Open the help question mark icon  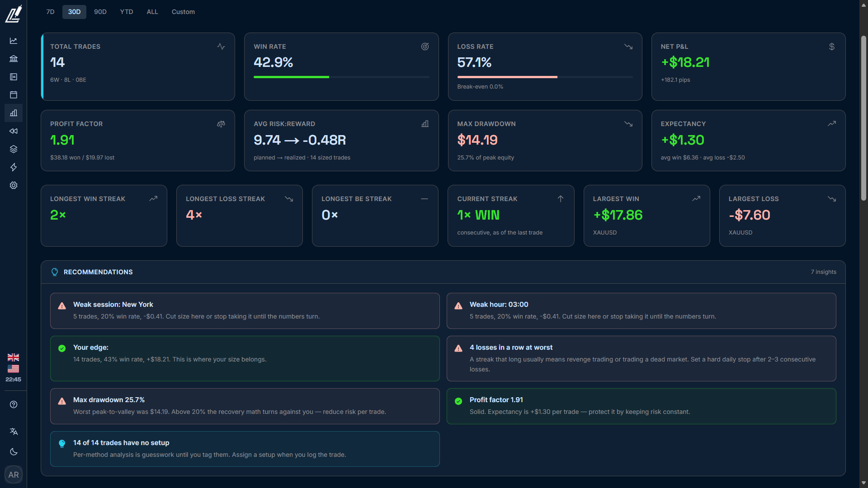click(x=14, y=404)
